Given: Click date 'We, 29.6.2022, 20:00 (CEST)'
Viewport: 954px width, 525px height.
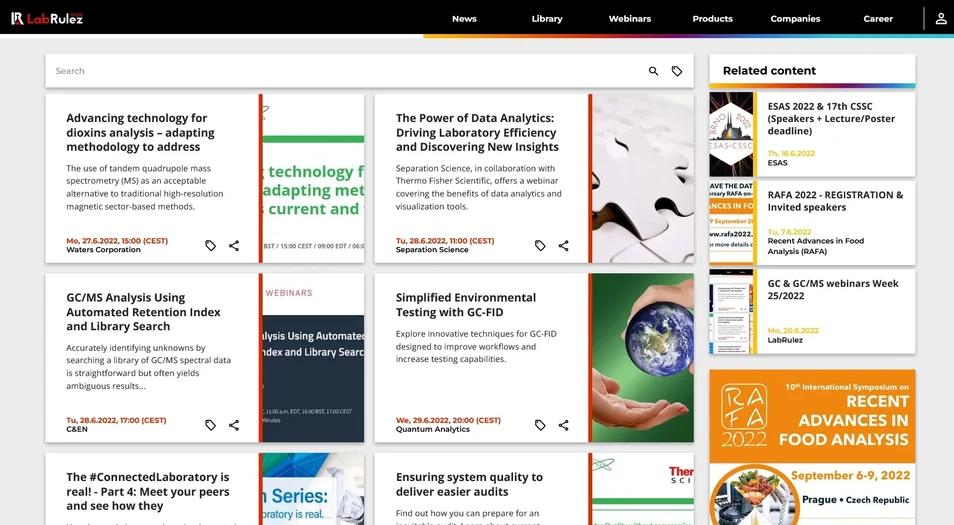Looking at the screenshot, I should point(448,420).
